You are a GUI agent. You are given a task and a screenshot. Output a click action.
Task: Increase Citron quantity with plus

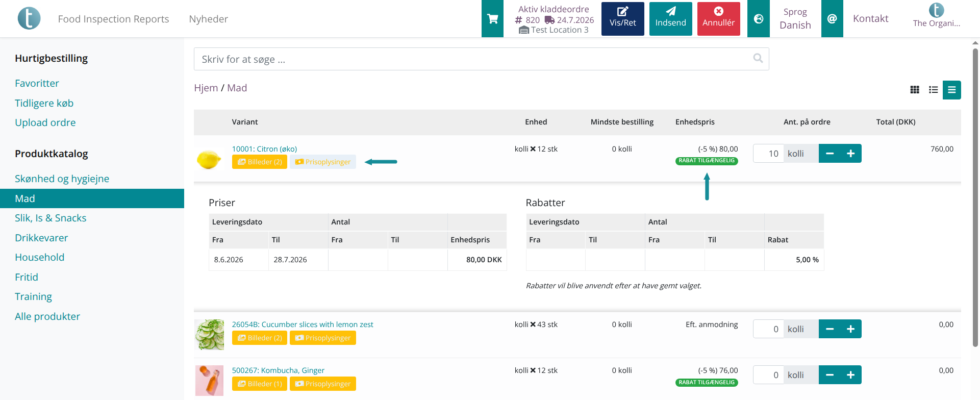click(851, 154)
